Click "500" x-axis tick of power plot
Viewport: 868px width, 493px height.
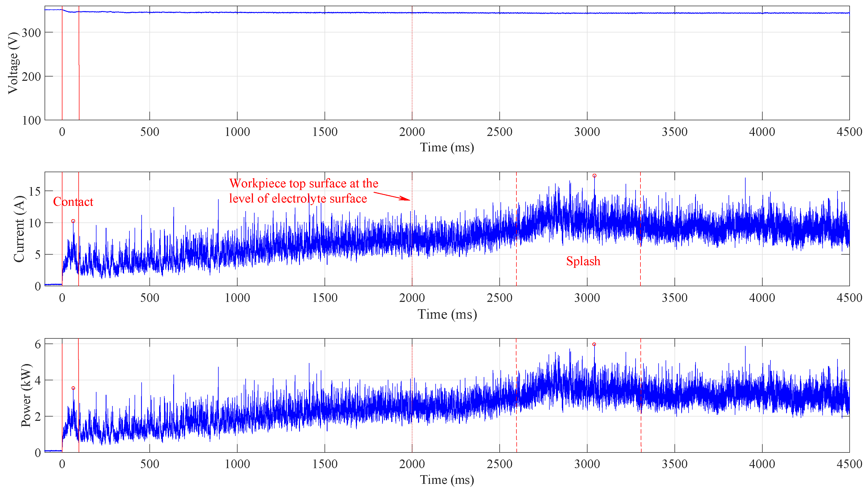point(150,464)
